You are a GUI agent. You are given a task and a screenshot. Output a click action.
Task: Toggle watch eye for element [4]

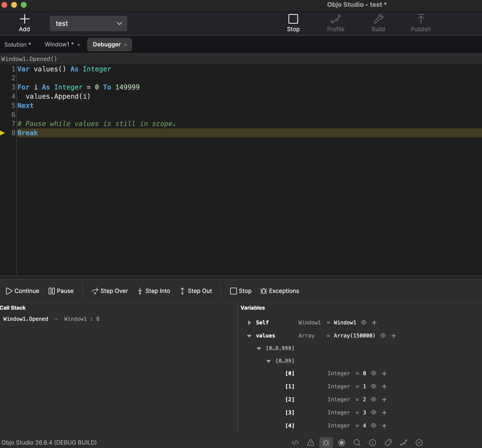374,426
